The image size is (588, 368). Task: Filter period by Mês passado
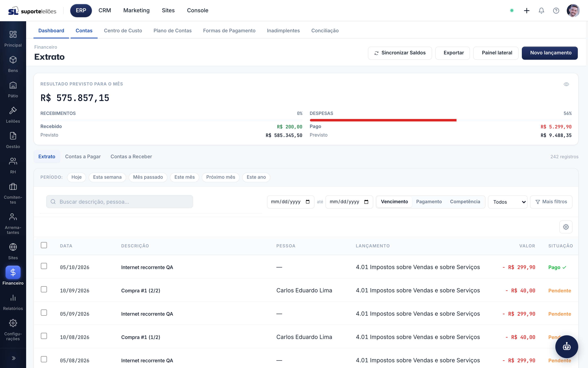tap(148, 177)
